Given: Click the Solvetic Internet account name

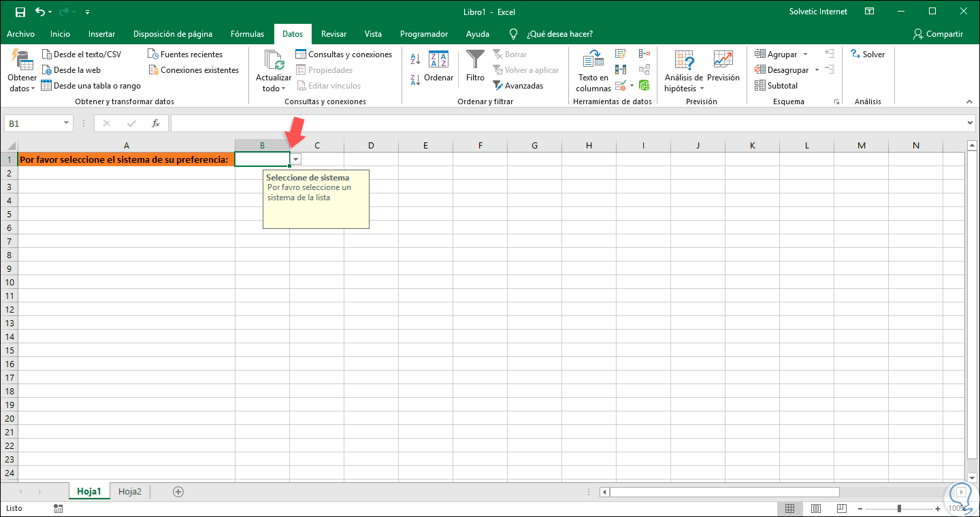Looking at the screenshot, I should point(819,12).
